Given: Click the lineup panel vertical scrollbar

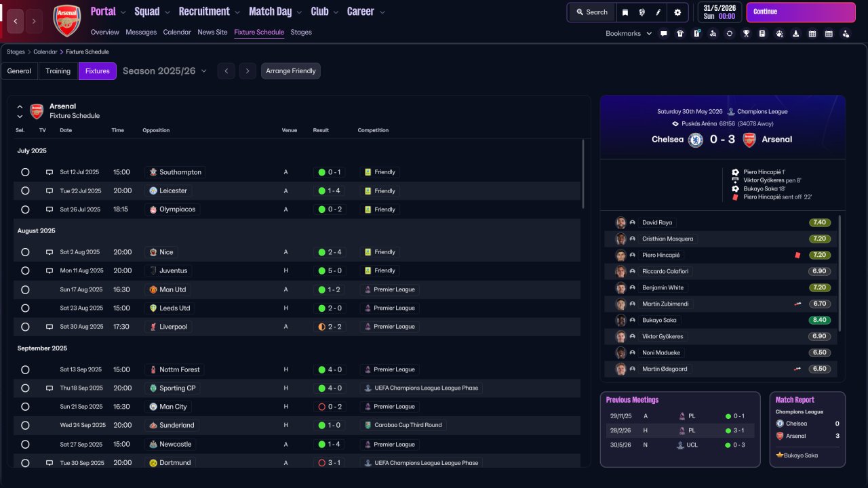Looking at the screenshot, I should 840,273.
